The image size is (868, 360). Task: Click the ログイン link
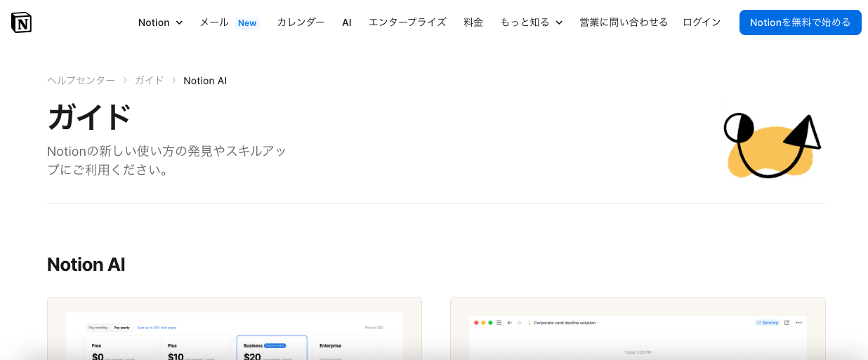[x=702, y=22]
